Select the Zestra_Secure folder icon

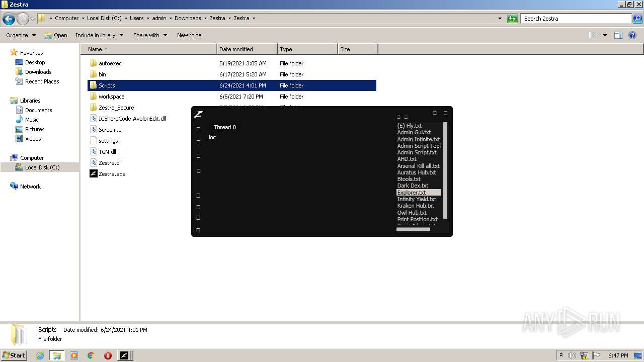pyautogui.click(x=93, y=108)
